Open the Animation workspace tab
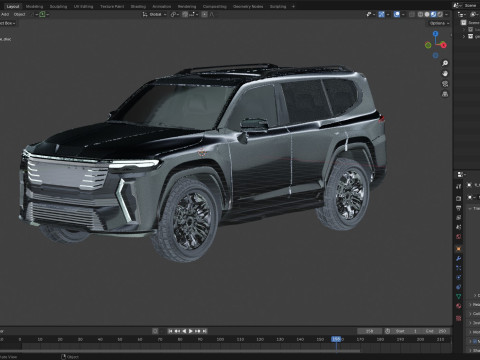This screenshot has width=480, height=360. point(162,6)
